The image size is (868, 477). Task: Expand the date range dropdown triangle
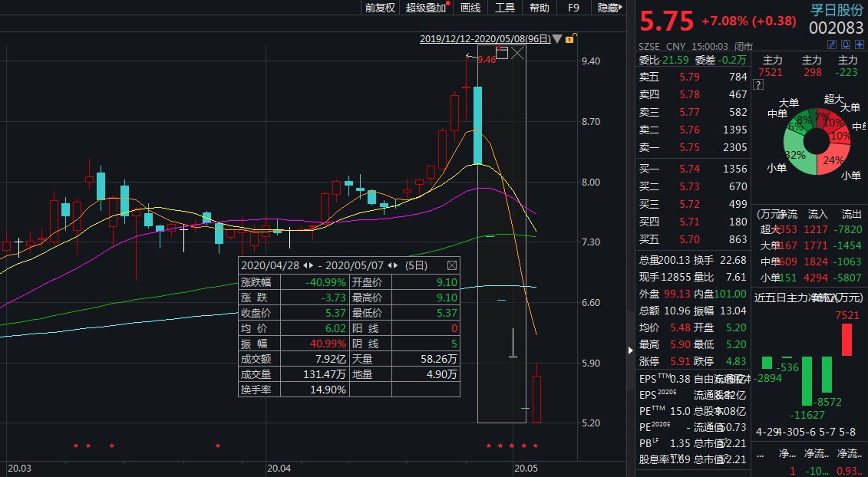click(x=557, y=38)
